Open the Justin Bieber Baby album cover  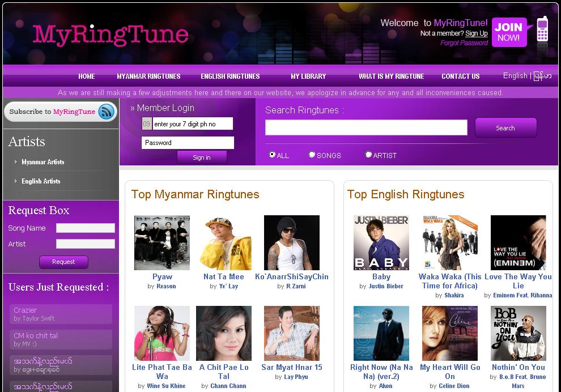381,242
